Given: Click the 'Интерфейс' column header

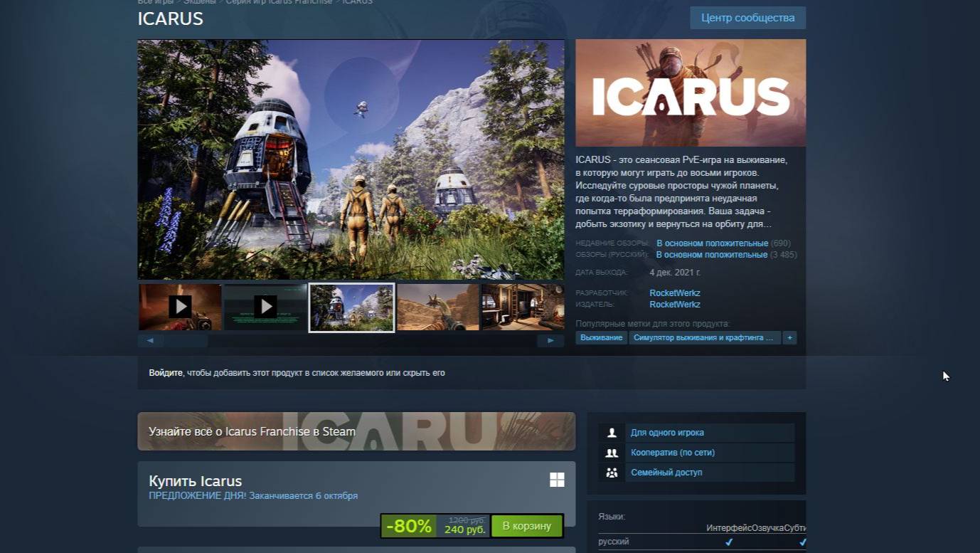Looking at the screenshot, I should (x=729, y=528).
